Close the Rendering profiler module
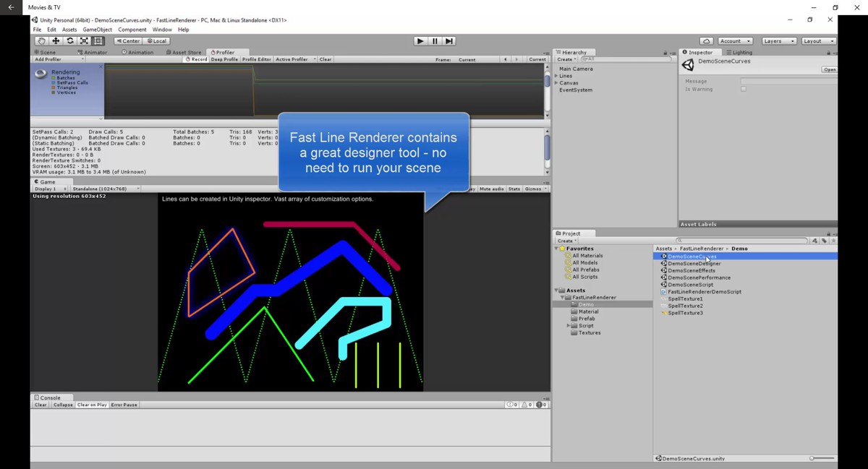The height and width of the screenshot is (469, 868). (x=101, y=66)
